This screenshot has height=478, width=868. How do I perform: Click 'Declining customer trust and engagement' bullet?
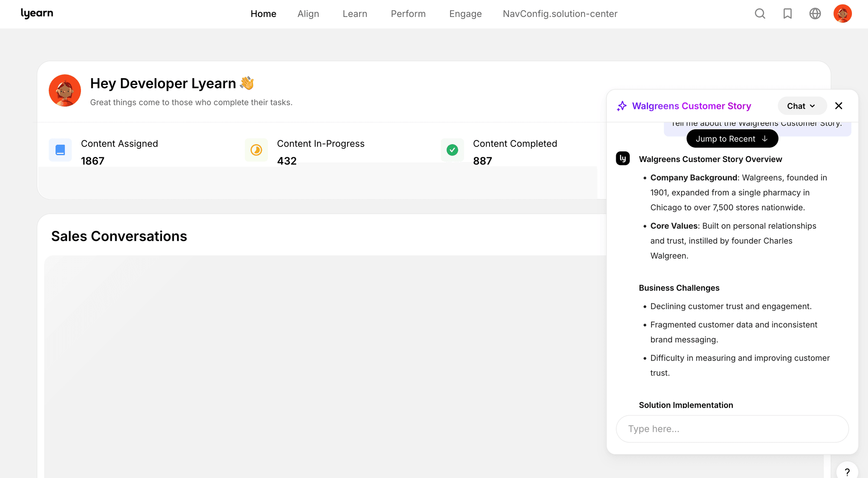(x=731, y=306)
